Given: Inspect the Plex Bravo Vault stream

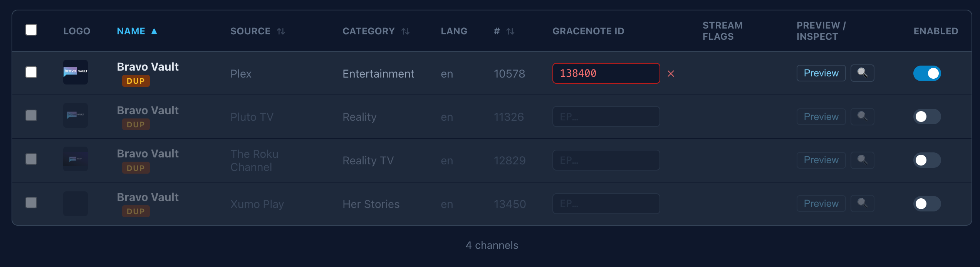Looking at the screenshot, I should coord(862,73).
